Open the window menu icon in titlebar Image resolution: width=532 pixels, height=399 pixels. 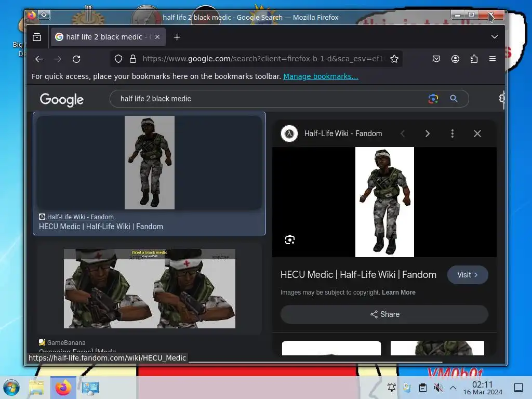coord(31,15)
